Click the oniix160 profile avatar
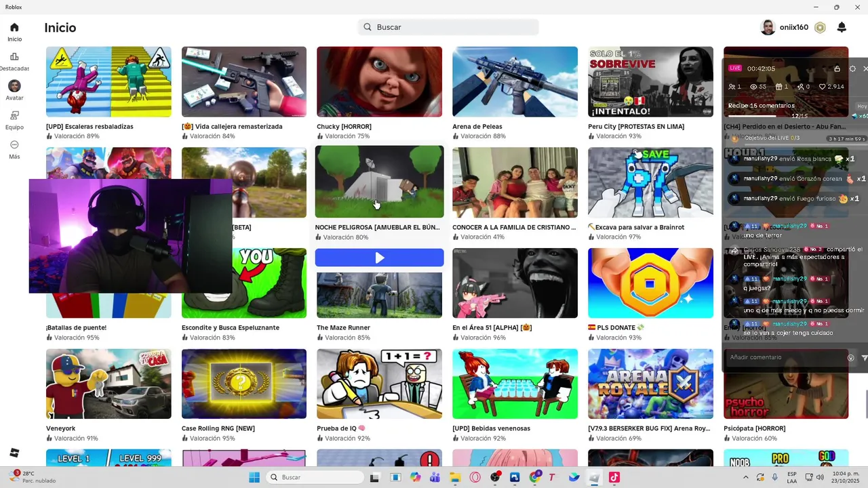Image resolution: width=868 pixels, height=488 pixels. 768,27
